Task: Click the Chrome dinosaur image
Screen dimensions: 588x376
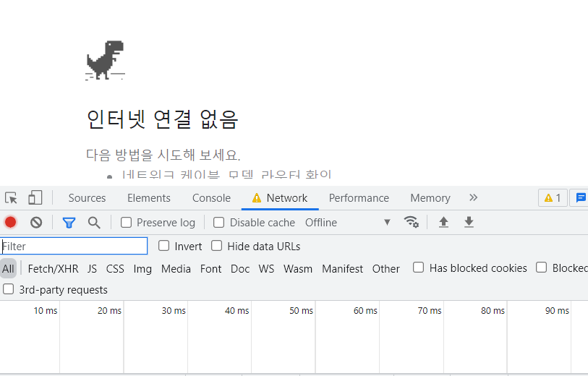Action: pyautogui.click(x=105, y=60)
